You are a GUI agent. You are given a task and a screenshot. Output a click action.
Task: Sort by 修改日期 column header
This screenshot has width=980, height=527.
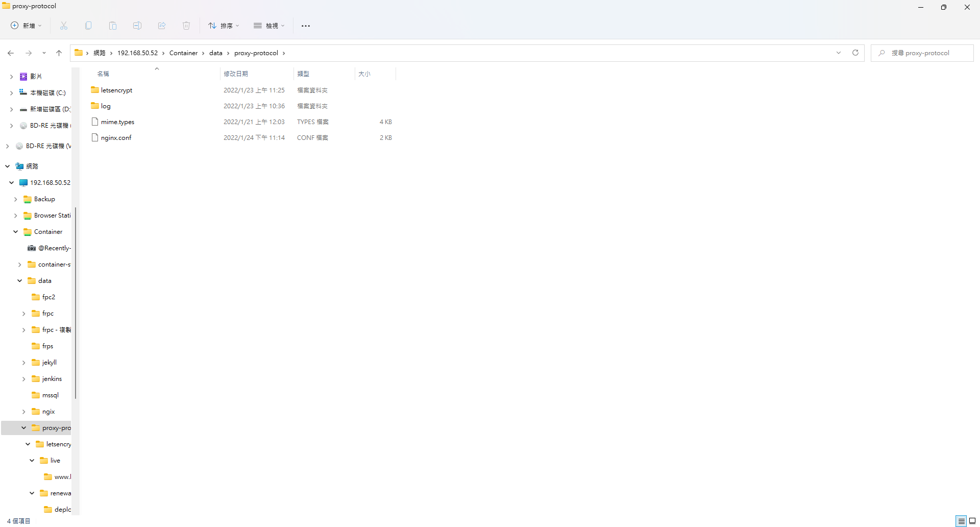(236, 74)
